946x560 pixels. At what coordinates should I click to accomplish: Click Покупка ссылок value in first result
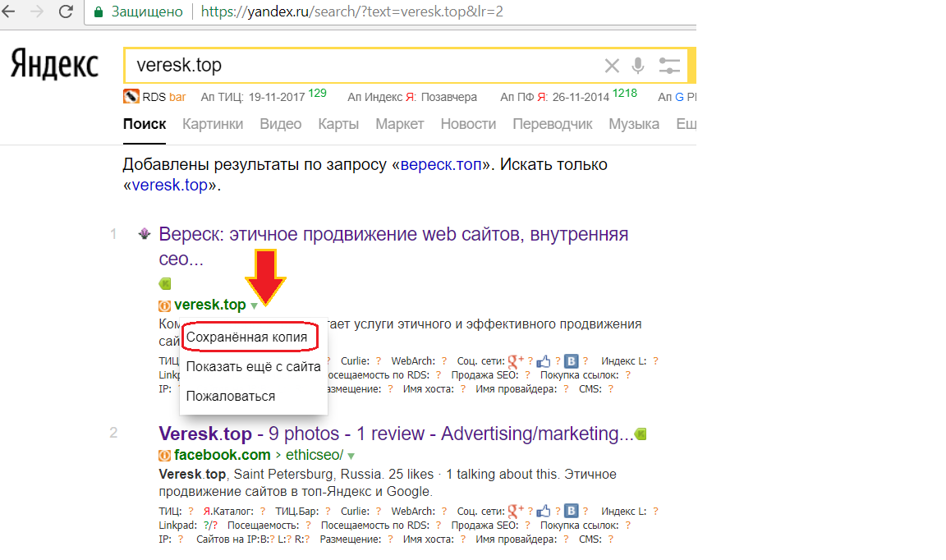pyautogui.click(x=627, y=374)
